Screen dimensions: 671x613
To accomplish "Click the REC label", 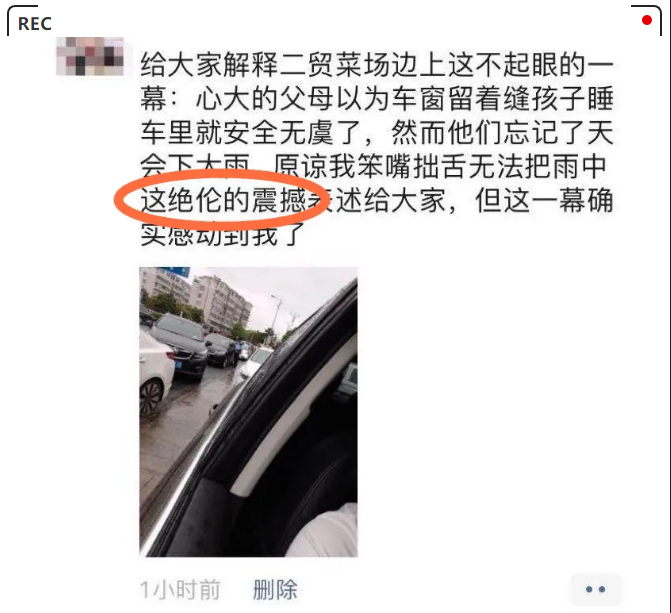I will tap(35, 24).
